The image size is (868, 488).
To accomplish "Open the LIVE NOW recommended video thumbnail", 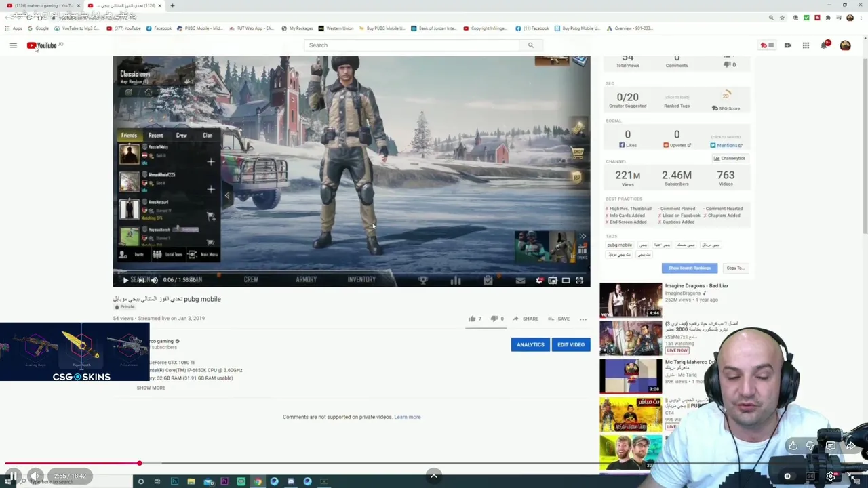I will [x=631, y=337].
